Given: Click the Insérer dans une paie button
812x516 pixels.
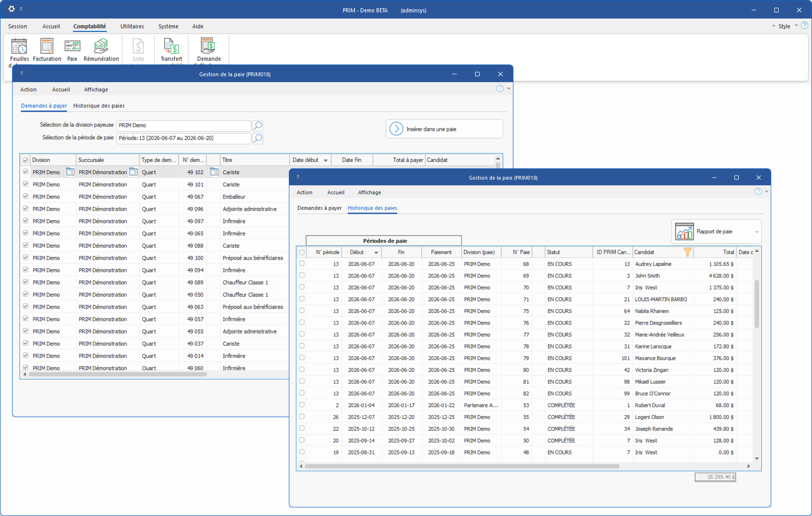Looking at the screenshot, I should click(444, 129).
